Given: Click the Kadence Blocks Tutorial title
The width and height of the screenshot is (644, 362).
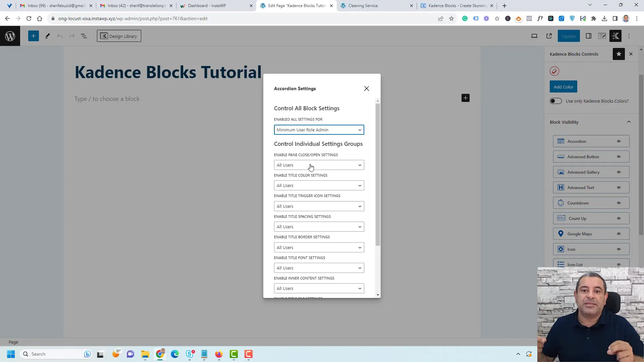Looking at the screenshot, I should [x=168, y=72].
